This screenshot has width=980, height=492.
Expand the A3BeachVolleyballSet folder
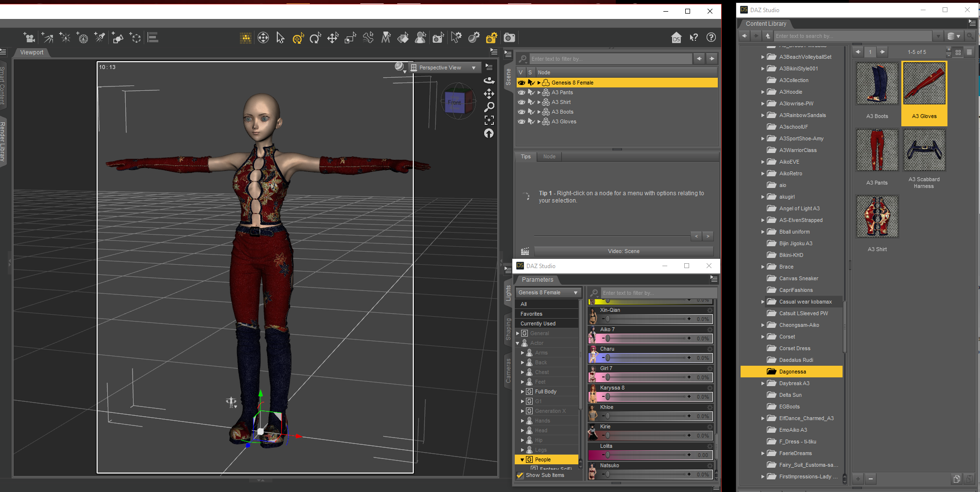762,57
